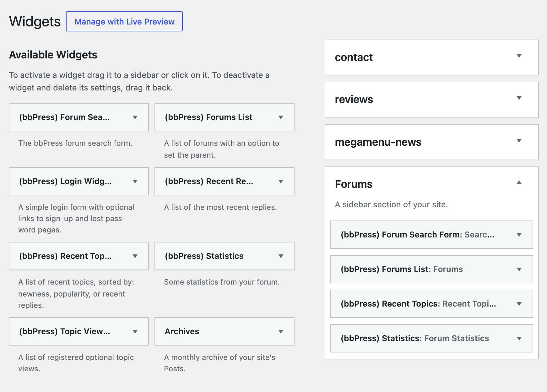547x392 pixels.
Task: Click the reviews sidebar title
Action: point(354,99)
